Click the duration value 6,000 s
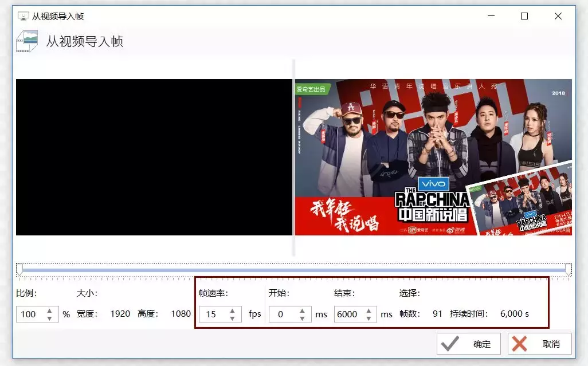Image resolution: width=588 pixels, height=366 pixels. pos(515,313)
